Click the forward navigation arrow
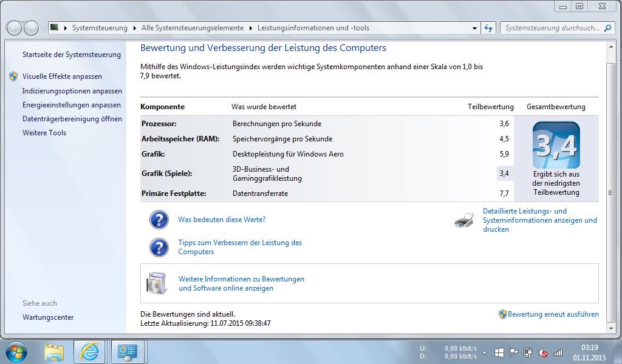 click(x=31, y=28)
